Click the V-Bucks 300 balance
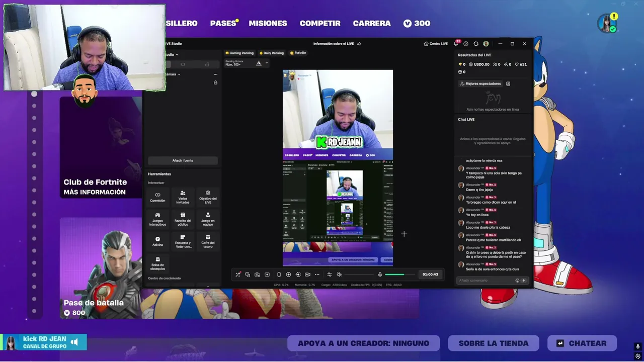644x362 pixels. pos(417,23)
